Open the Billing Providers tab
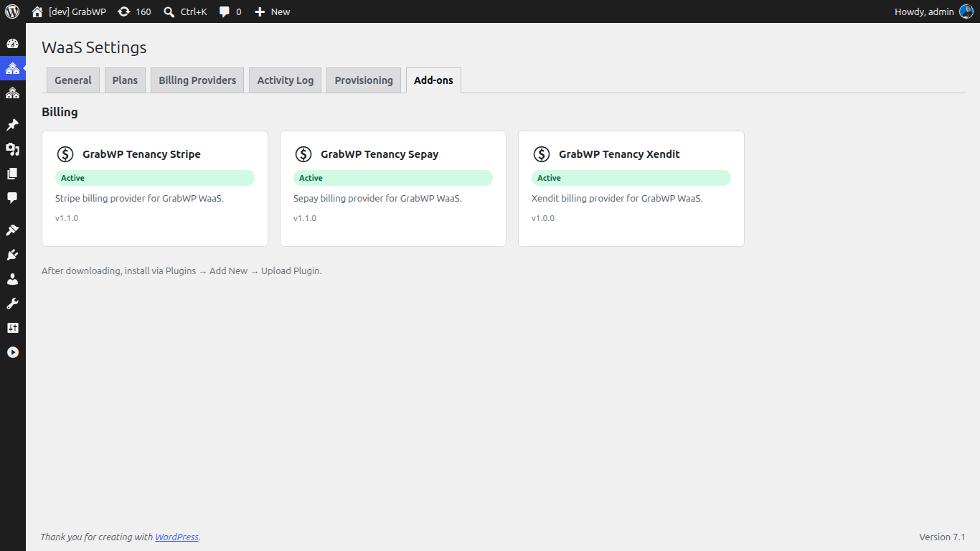The image size is (980, 551). click(x=197, y=80)
